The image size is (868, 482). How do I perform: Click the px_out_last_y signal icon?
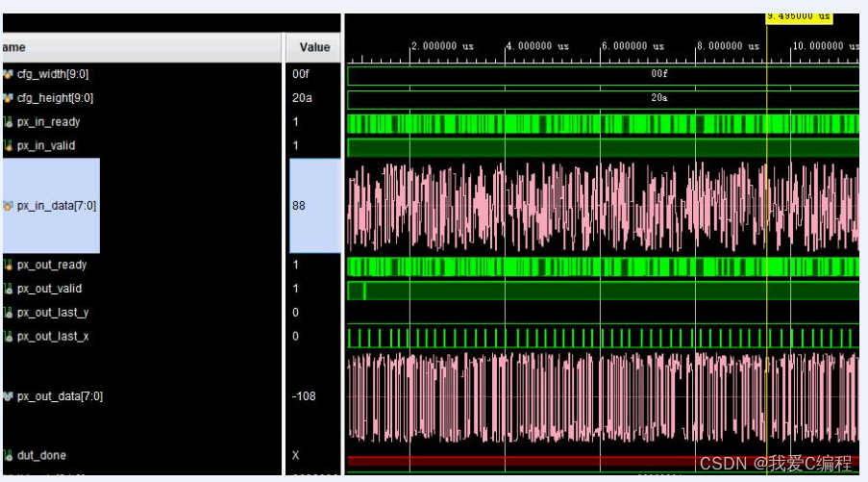8,313
